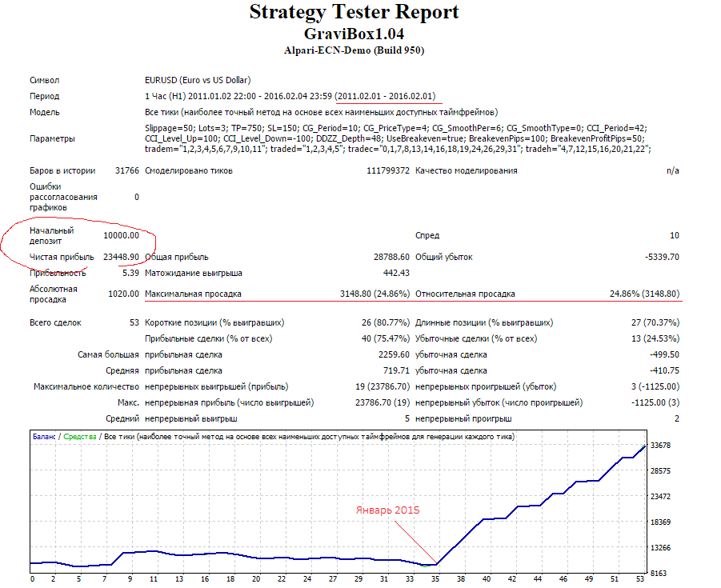Click the 'Максимальная просадка' label
Viewport: 721px width, 588px height.
(193, 294)
